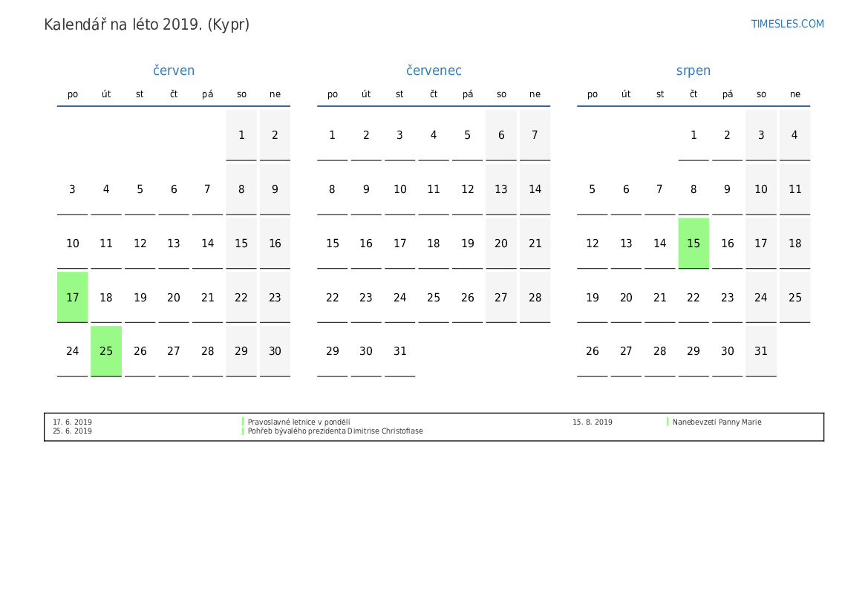Click the červenec month heading

(434, 71)
